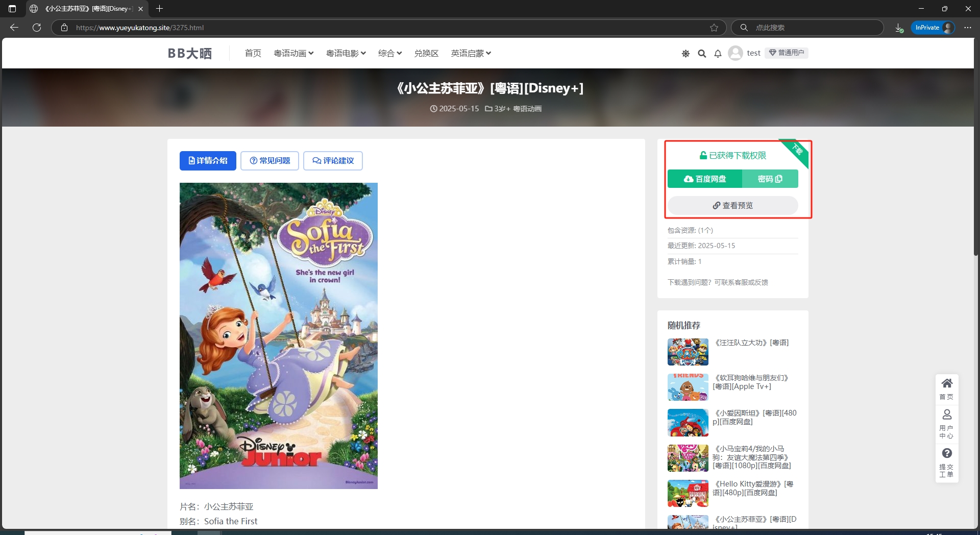This screenshot has height=535, width=980.
Task: Switch to the 评论建议 tab
Action: (333, 161)
